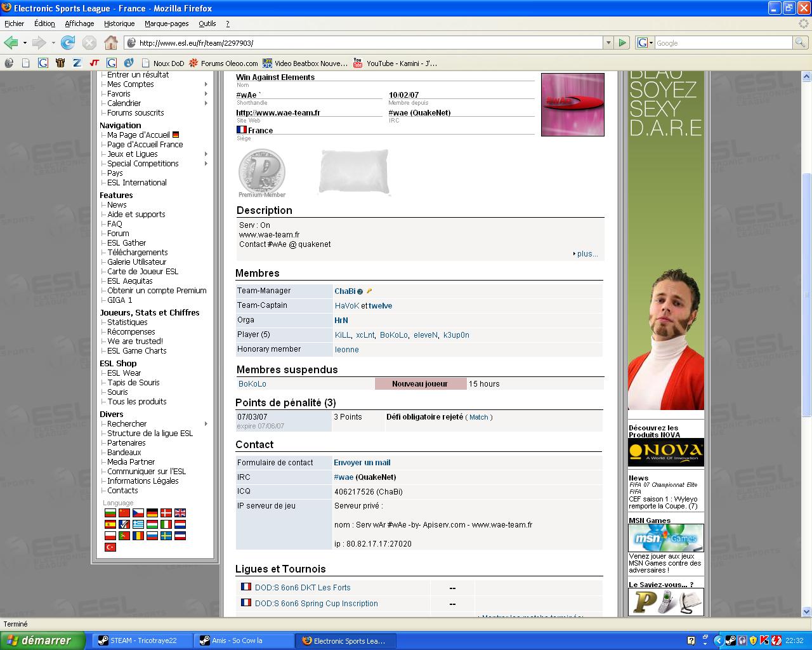Go back with the green back arrow

coord(11,43)
